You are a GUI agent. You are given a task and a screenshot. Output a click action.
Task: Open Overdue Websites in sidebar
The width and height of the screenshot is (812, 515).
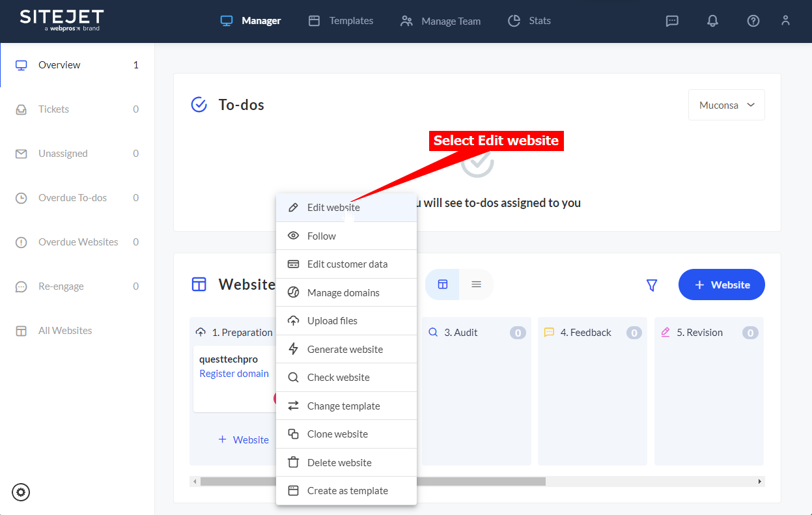click(x=78, y=242)
